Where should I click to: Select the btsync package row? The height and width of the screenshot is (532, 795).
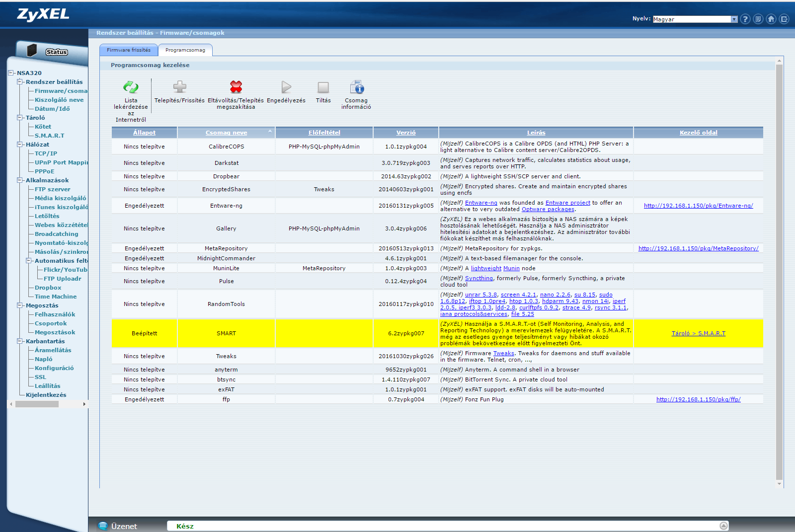[437, 380]
